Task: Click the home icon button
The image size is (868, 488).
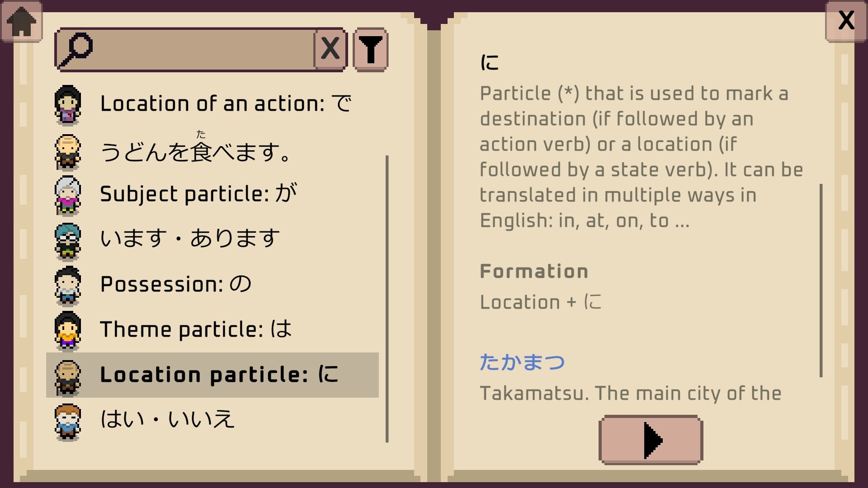Action: [22, 22]
